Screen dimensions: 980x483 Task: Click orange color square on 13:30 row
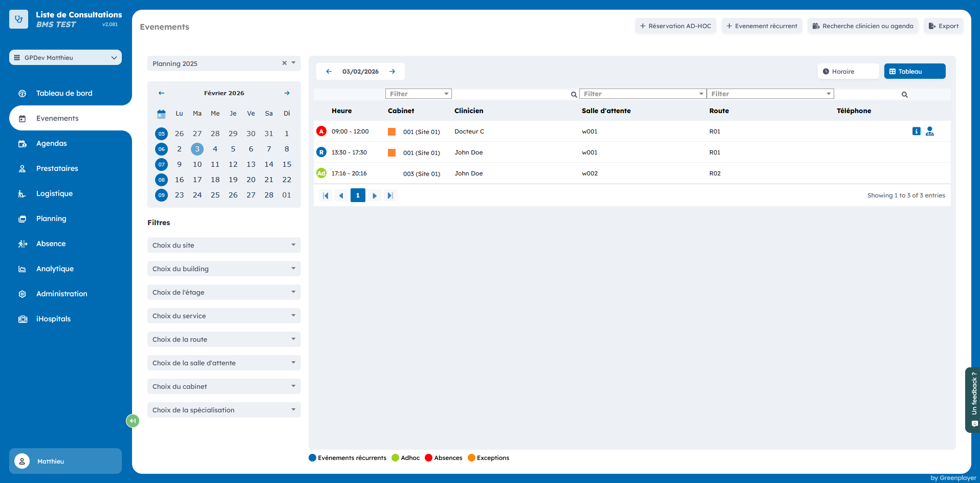(391, 152)
